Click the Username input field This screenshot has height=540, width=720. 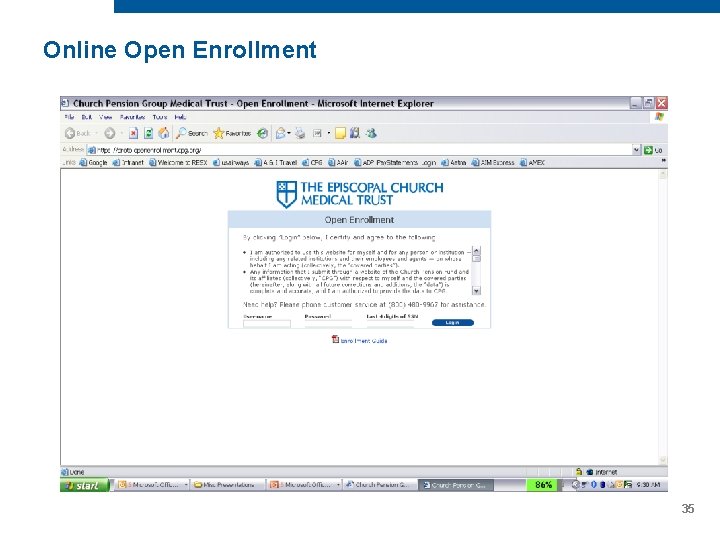tap(267, 324)
